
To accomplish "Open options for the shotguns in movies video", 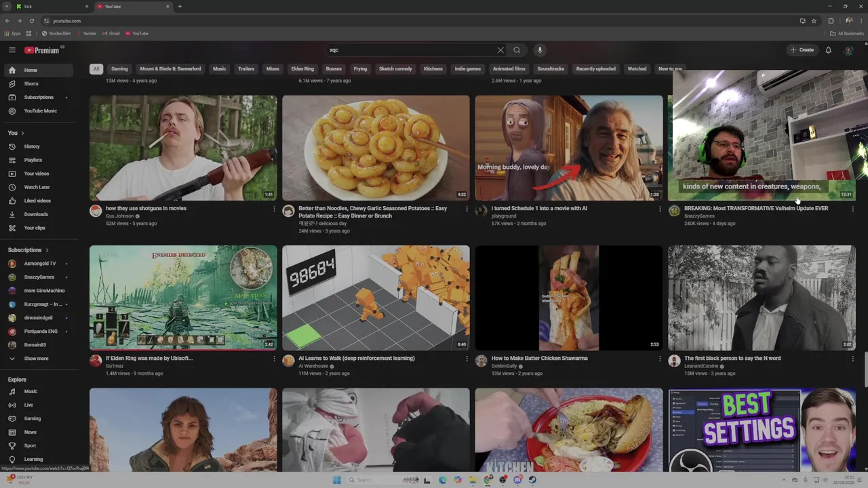I will click(x=274, y=209).
